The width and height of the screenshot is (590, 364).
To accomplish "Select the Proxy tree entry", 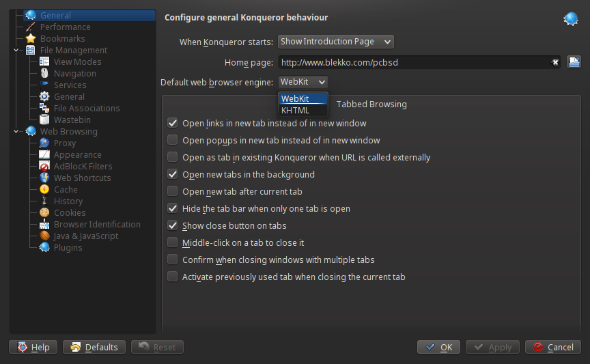I will coord(65,143).
